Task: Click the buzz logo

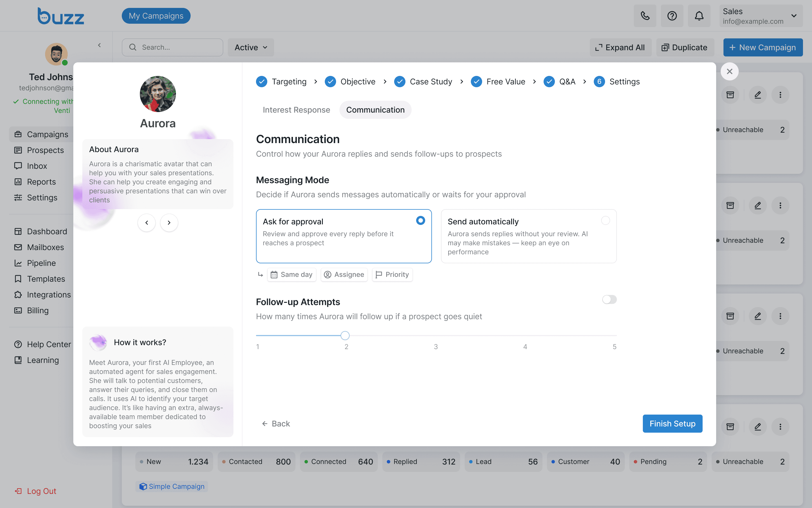Action: coord(61,16)
